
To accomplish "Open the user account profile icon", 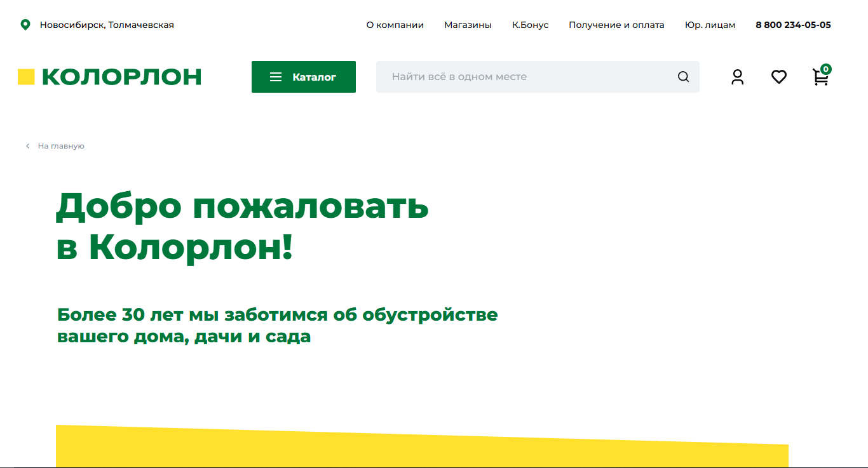I will [x=737, y=77].
